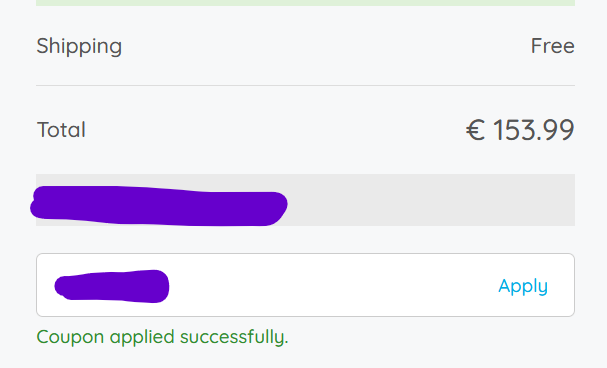607x368 pixels.
Task: Click the Shipping label
Action: 79,46
